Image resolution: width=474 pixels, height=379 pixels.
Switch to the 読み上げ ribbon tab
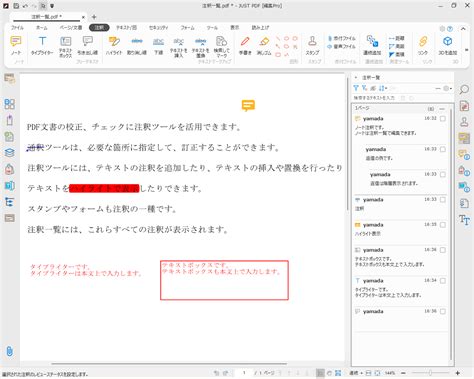(260, 28)
